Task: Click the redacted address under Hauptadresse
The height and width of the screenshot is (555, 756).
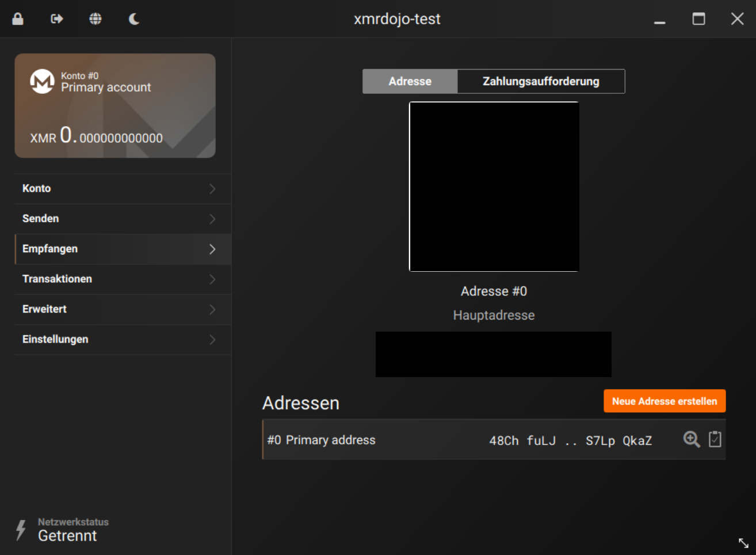Action: (x=494, y=354)
